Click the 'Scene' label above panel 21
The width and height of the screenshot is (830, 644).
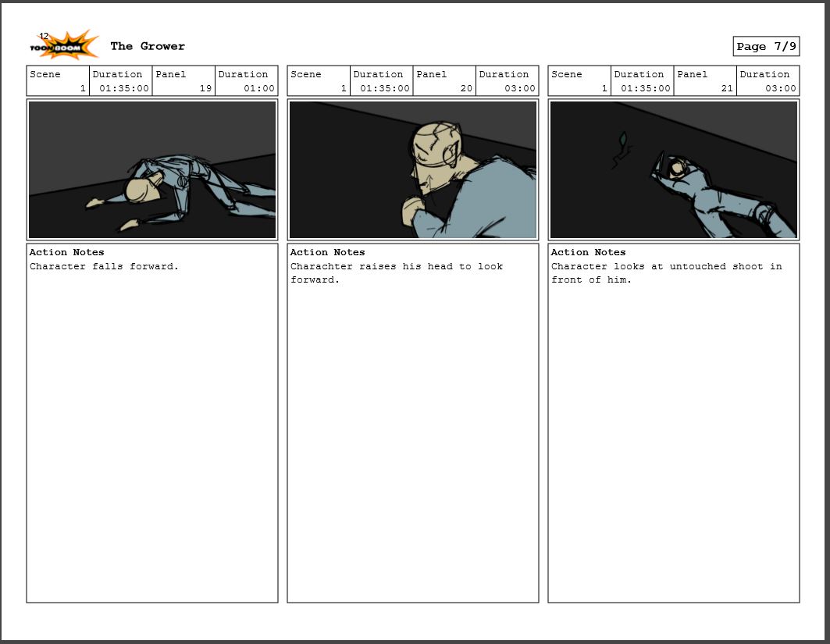point(566,75)
